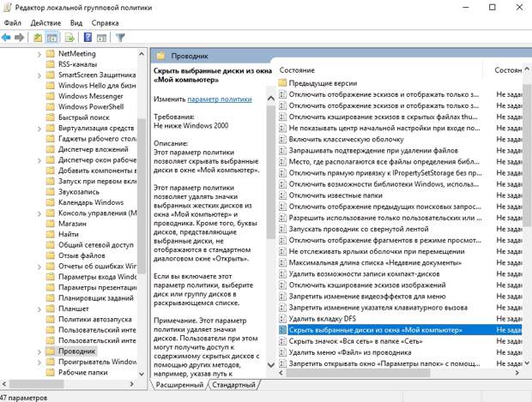
Task: Select Запретить изменение видеоэффектов для меню
Action: pyautogui.click(x=367, y=297)
